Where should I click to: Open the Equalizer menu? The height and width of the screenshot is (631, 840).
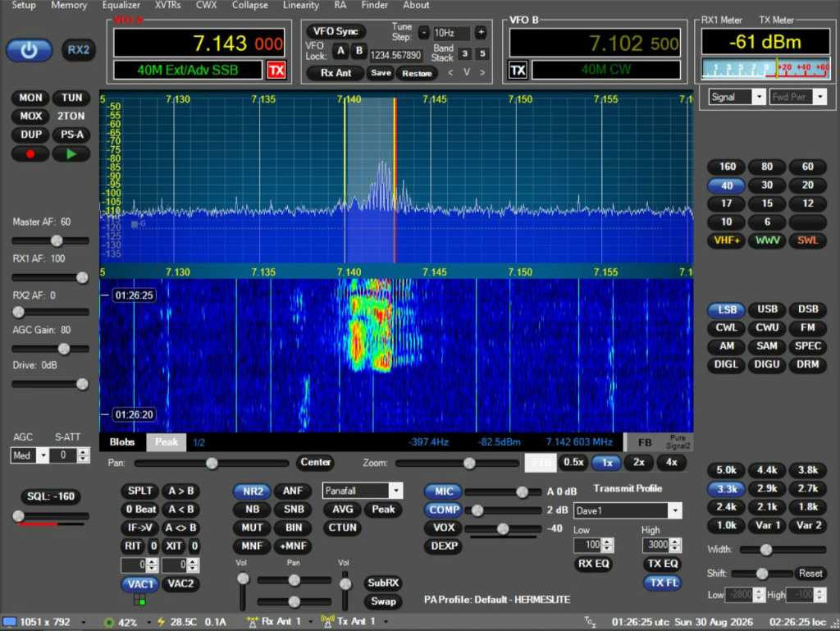pos(121,6)
